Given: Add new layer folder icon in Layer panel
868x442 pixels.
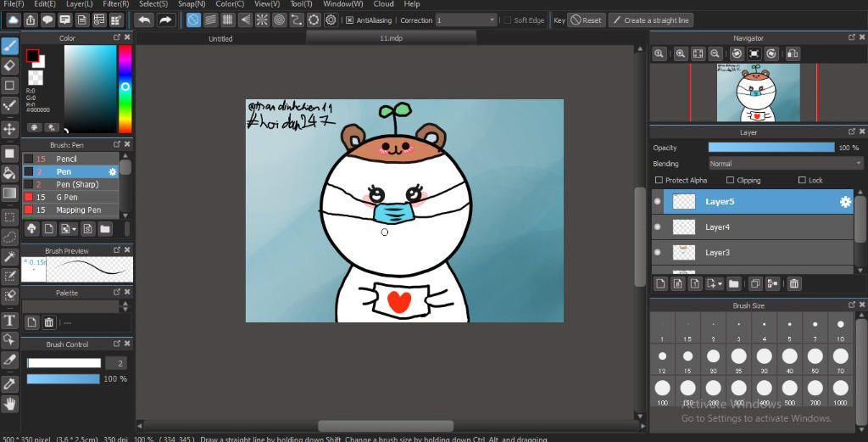Looking at the screenshot, I should [x=733, y=283].
